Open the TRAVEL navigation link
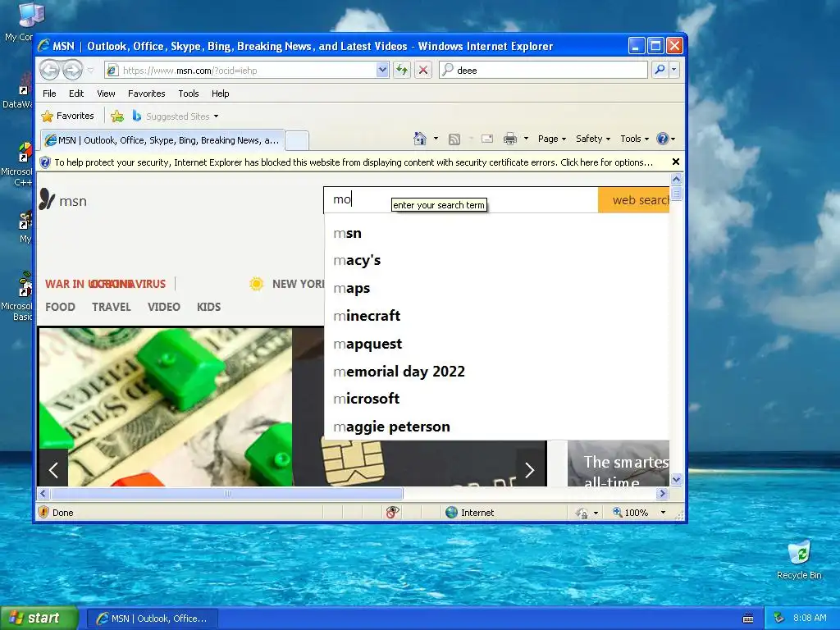Screen dimensions: 840x630 coord(112,307)
